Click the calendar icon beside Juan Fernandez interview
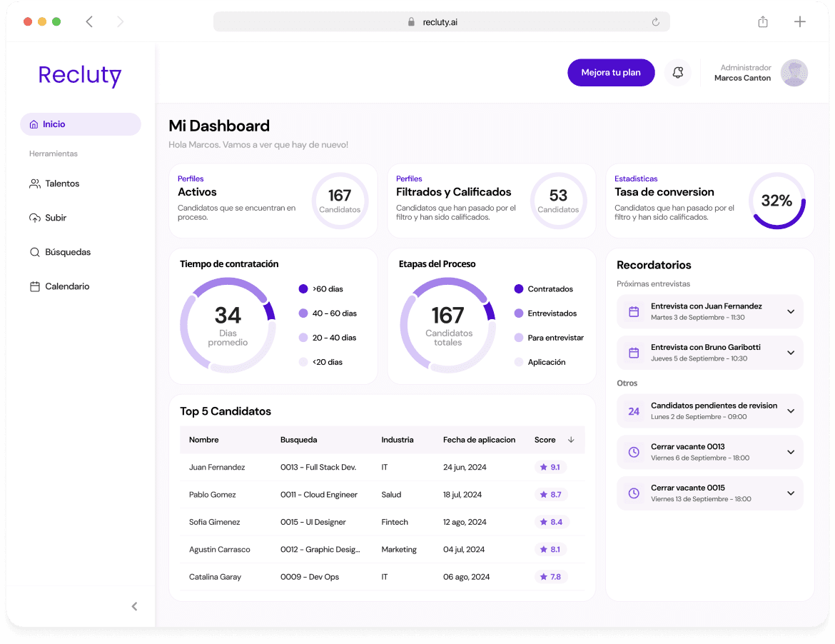The image size is (835, 644). pyautogui.click(x=632, y=311)
